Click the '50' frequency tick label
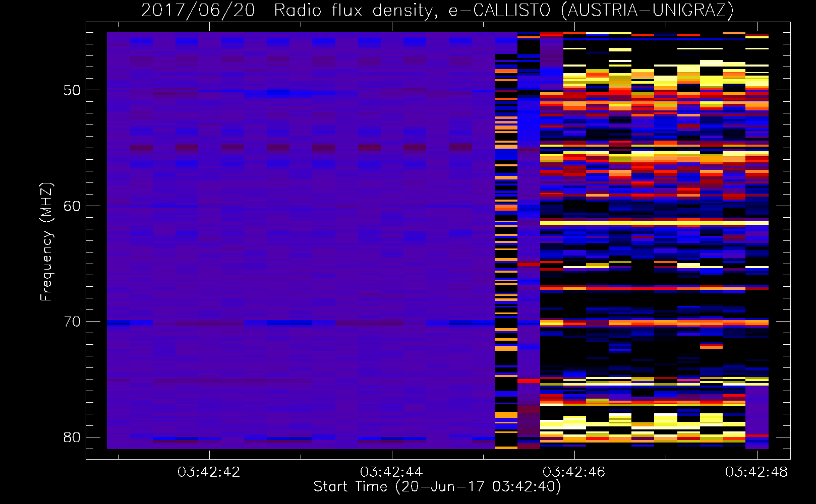 72,91
